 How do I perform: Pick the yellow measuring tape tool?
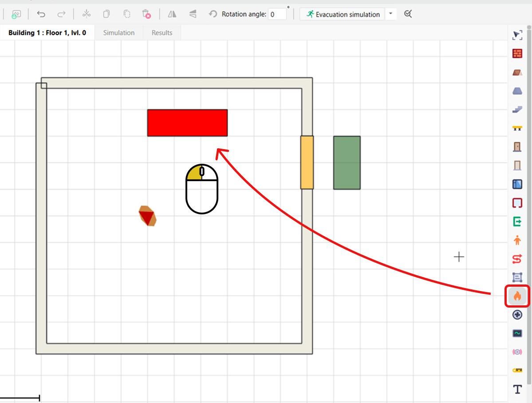517,370
